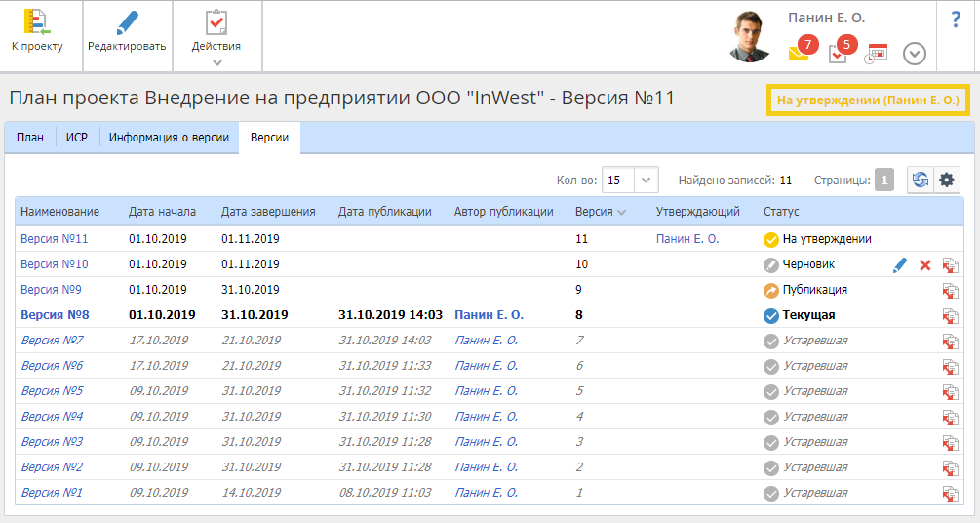Open the 'Действия' dropdown menu

[216, 35]
